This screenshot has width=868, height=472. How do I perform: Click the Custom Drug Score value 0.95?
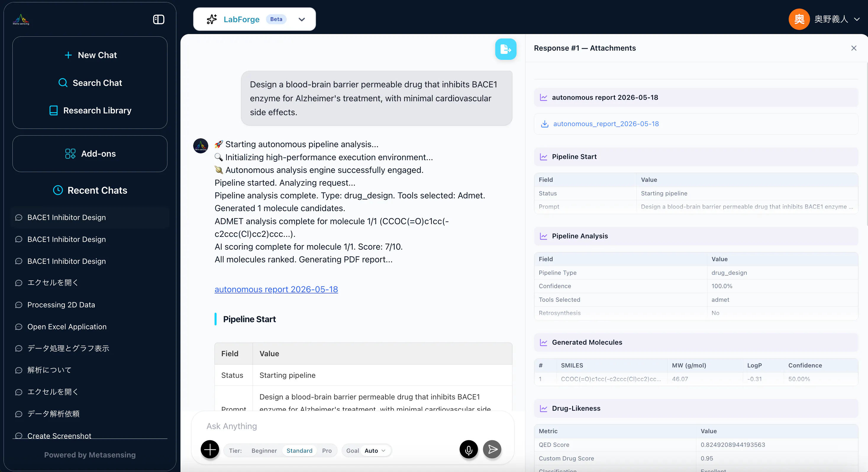(x=706, y=458)
